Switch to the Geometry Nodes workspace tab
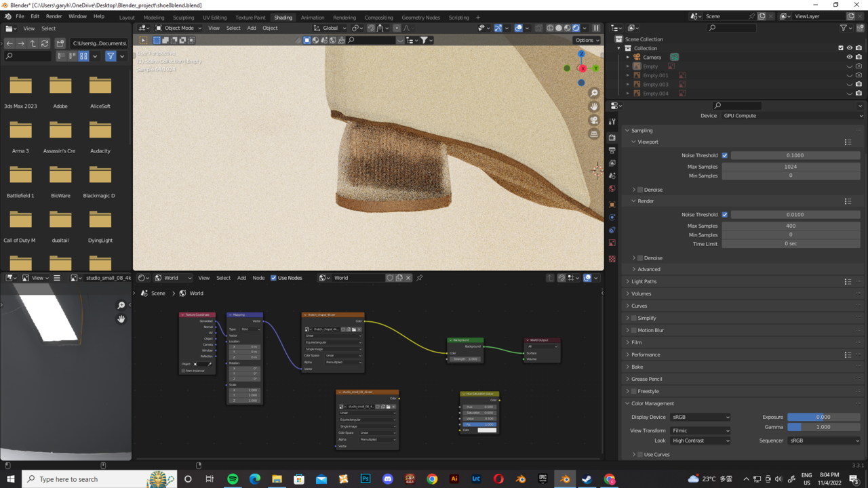The image size is (868, 488). click(x=420, y=18)
